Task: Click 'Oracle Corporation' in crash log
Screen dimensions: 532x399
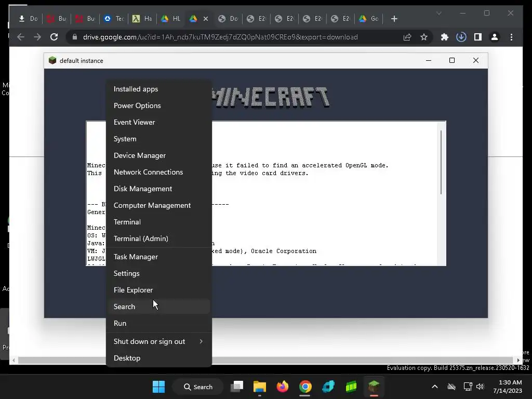Action: click(284, 251)
